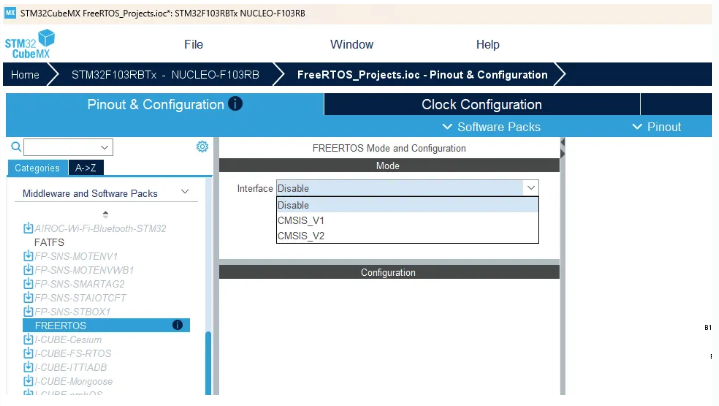This screenshot has height=406, width=719.
Task: Collapse Middleware and Software Packs category
Action: pos(185,191)
